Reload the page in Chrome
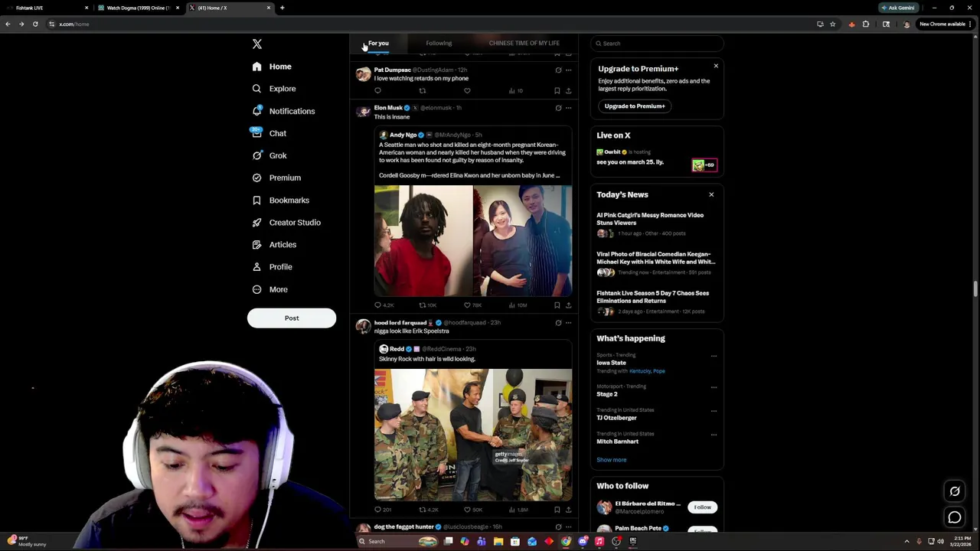The width and height of the screenshot is (980, 551). pyautogui.click(x=35, y=24)
